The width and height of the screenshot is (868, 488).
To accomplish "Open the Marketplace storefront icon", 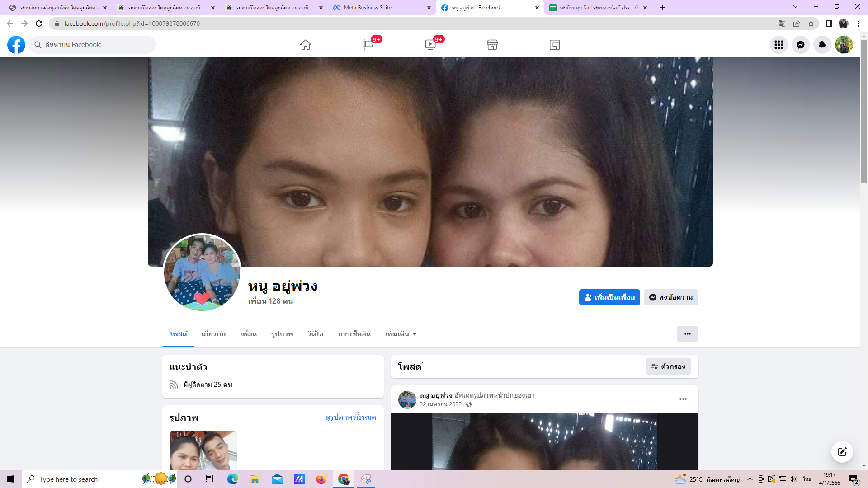I will coord(492,45).
